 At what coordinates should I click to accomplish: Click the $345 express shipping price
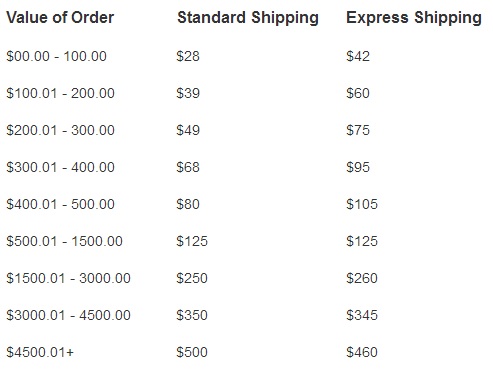362,315
